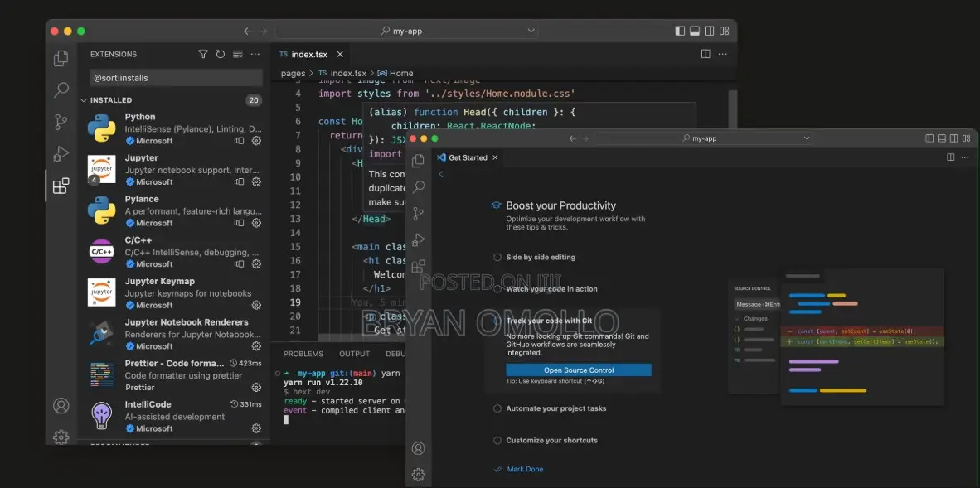Focus the @sort:installs extensions search box

click(x=177, y=78)
